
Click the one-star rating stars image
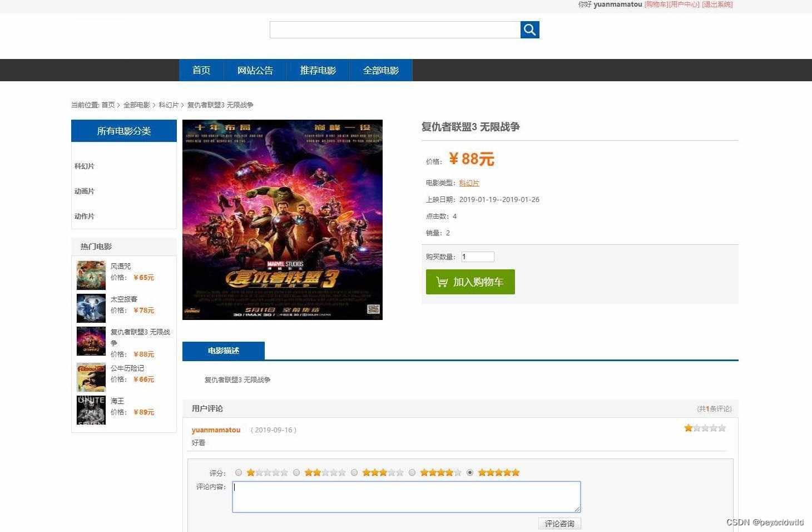click(268, 472)
